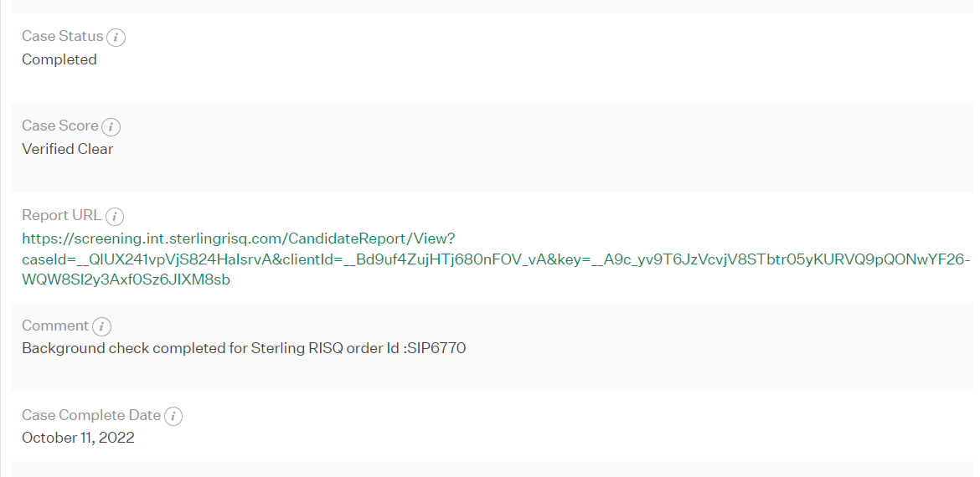
Task: Click the caseId parameter line of the URL
Action: (496, 259)
